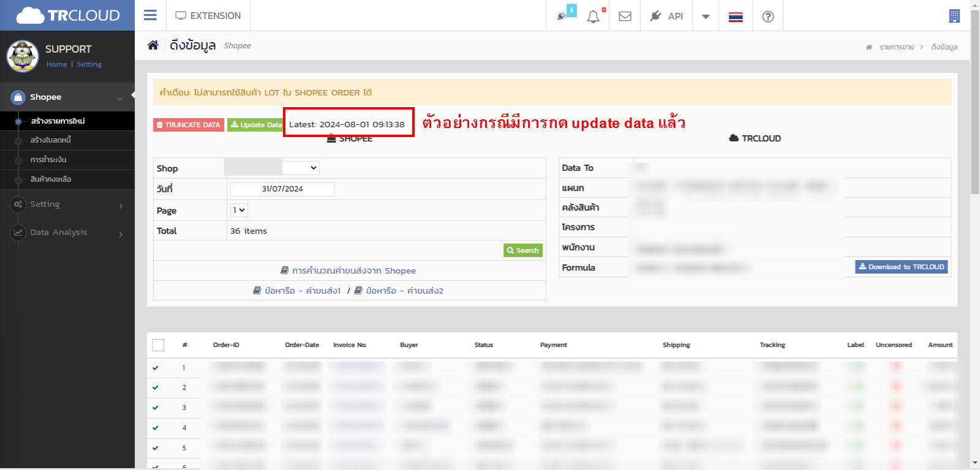Open the notifications bell

(x=593, y=17)
